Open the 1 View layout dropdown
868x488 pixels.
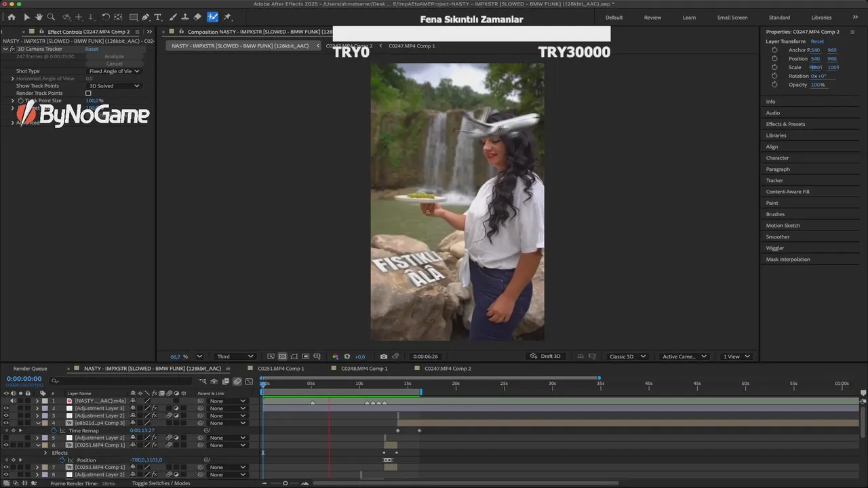point(736,357)
